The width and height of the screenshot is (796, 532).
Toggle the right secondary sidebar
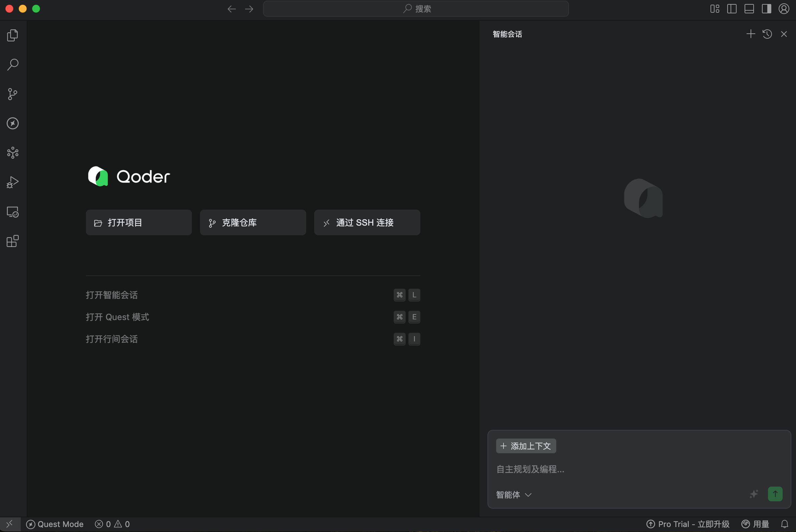(766, 9)
